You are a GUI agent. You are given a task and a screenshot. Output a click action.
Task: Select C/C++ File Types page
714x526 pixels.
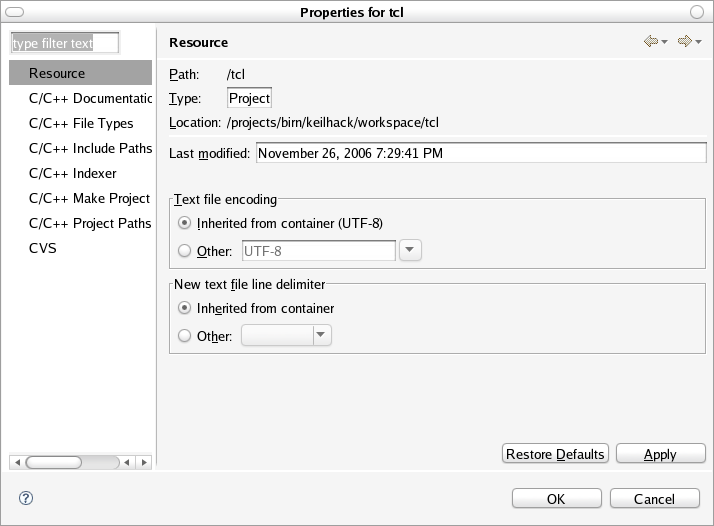click(81, 124)
